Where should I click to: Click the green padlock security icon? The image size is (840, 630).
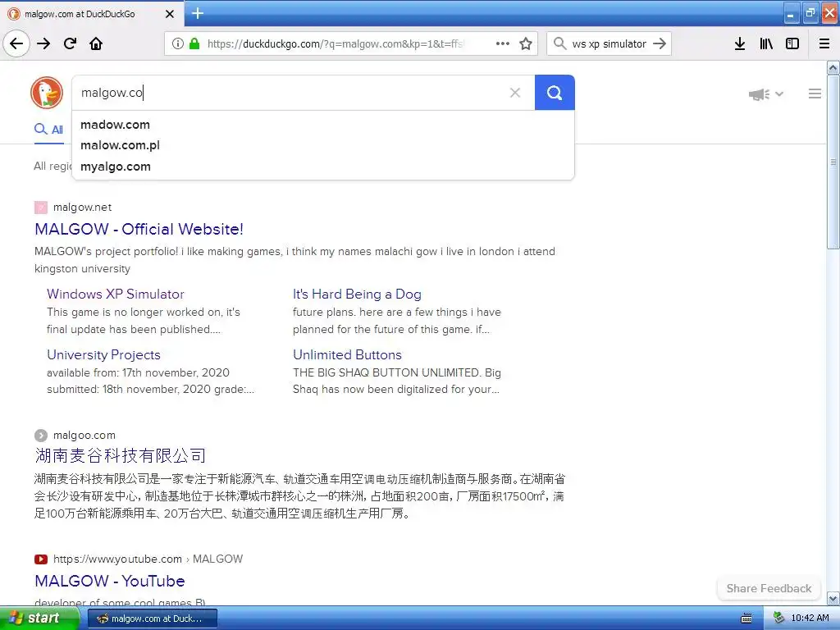click(x=194, y=43)
